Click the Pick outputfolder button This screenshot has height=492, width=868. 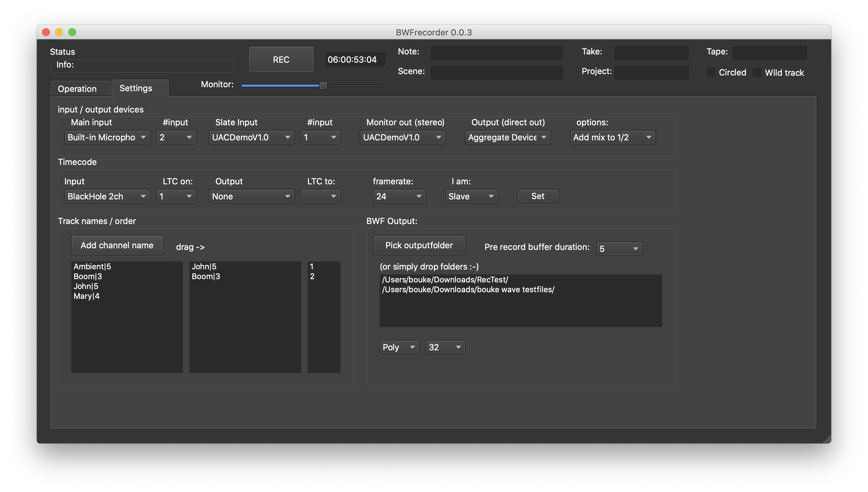click(x=419, y=245)
